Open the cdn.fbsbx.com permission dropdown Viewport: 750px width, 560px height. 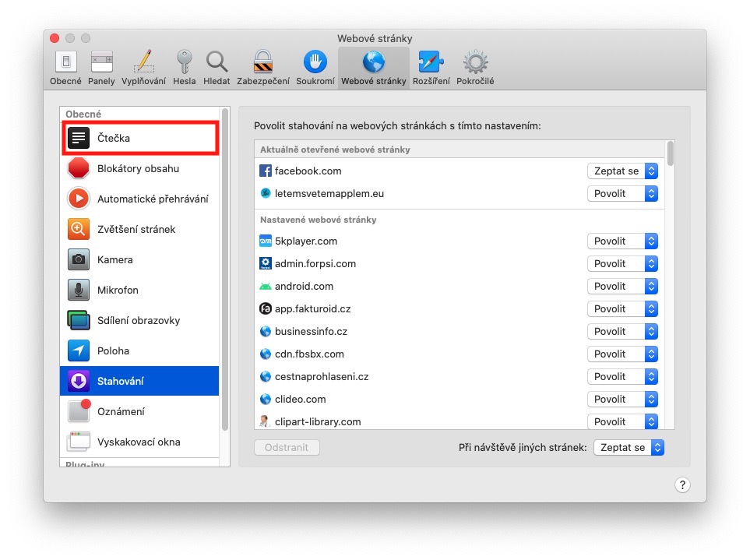tap(622, 354)
